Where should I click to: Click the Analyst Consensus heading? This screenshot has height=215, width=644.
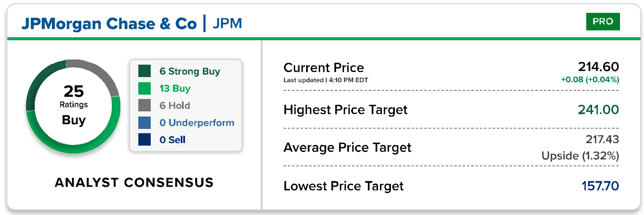(x=134, y=182)
